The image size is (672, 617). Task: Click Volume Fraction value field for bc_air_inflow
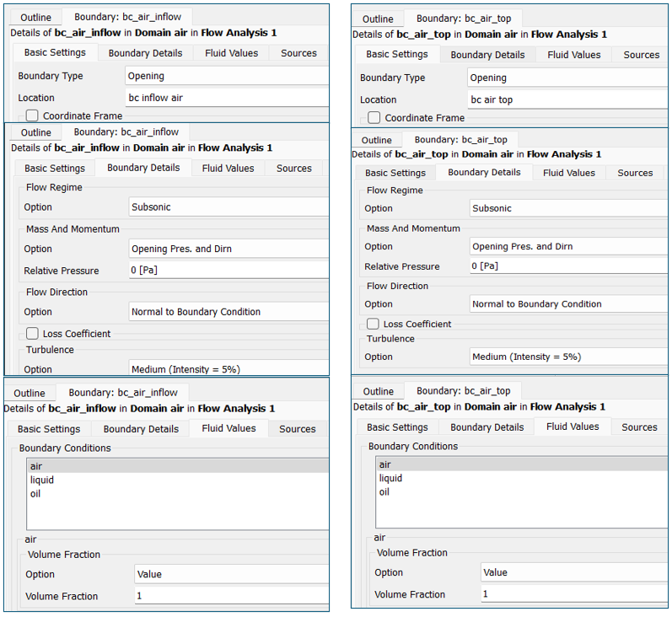pyautogui.click(x=231, y=596)
